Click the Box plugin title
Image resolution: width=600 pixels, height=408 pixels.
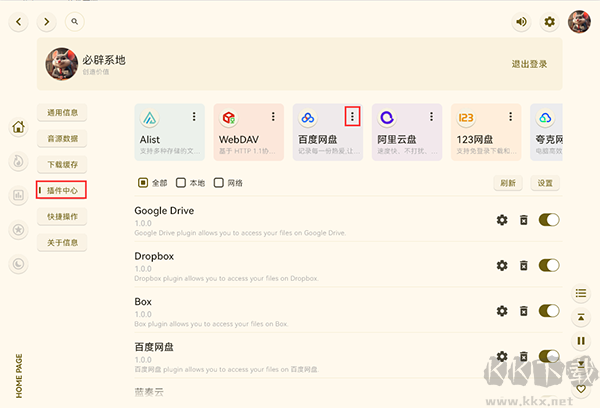click(143, 302)
